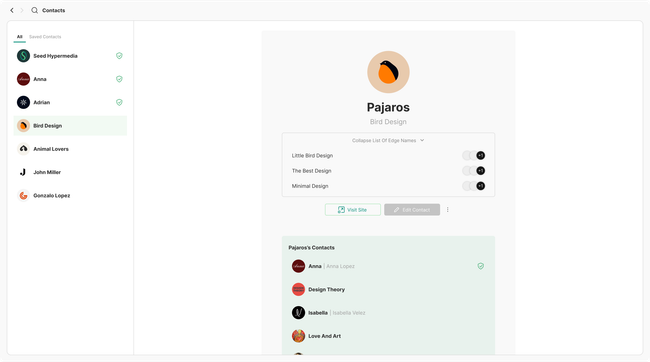Toggle Minimal Design switch
650x362 pixels.
tap(473, 186)
